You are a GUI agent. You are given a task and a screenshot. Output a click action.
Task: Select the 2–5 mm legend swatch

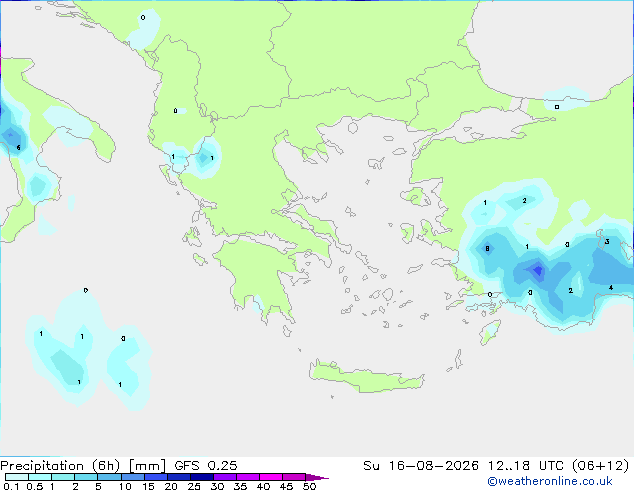86,477
